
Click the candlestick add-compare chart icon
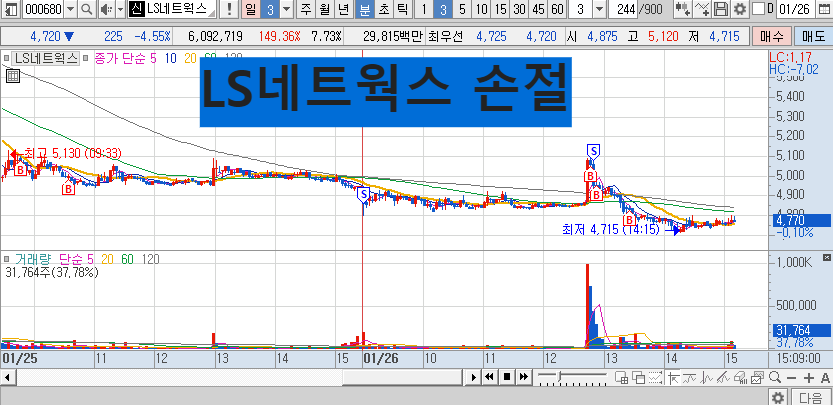coord(684,9)
